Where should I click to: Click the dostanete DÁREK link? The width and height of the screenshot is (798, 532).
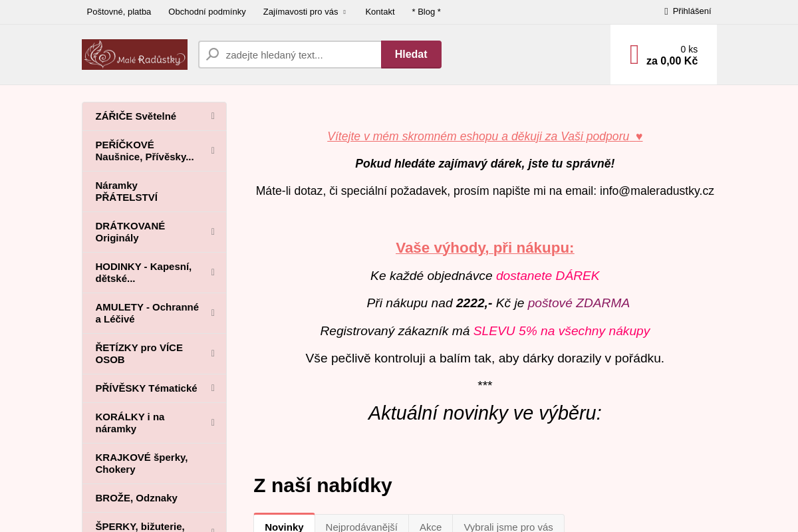547,275
